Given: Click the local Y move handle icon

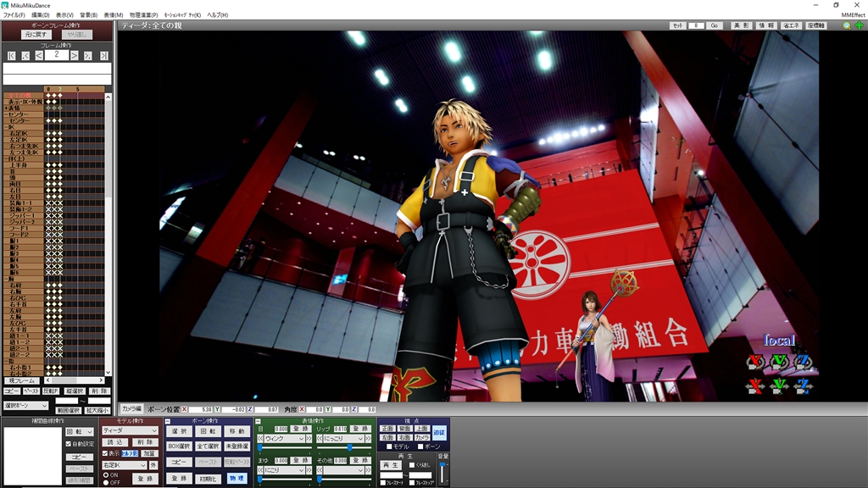Looking at the screenshot, I should [x=779, y=385].
